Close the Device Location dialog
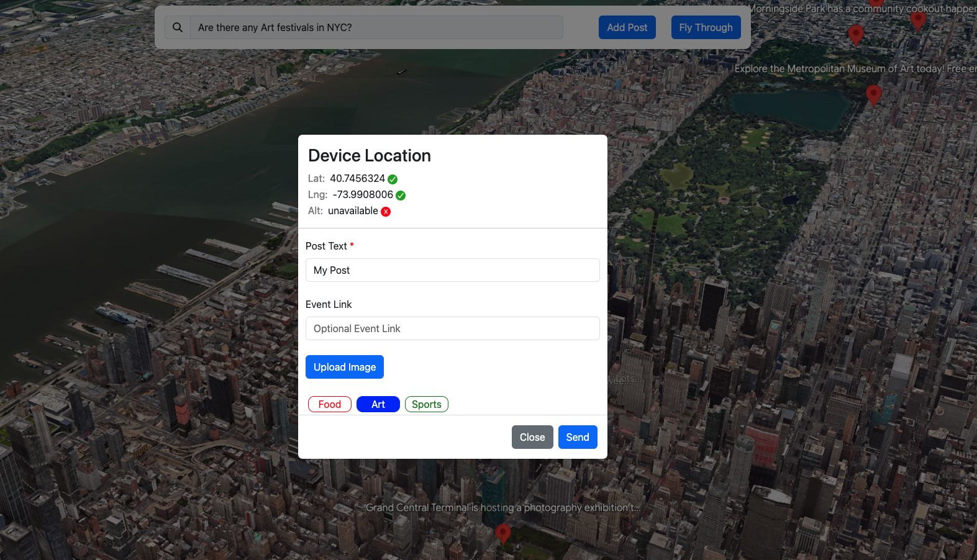 [532, 437]
